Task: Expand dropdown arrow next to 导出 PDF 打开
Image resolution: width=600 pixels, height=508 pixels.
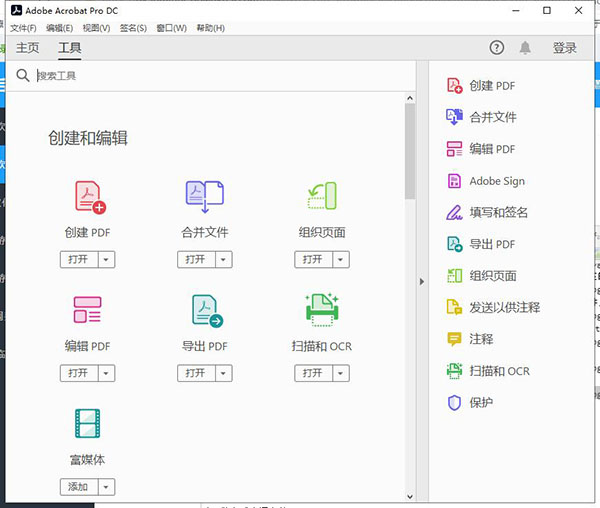Action: (x=223, y=373)
